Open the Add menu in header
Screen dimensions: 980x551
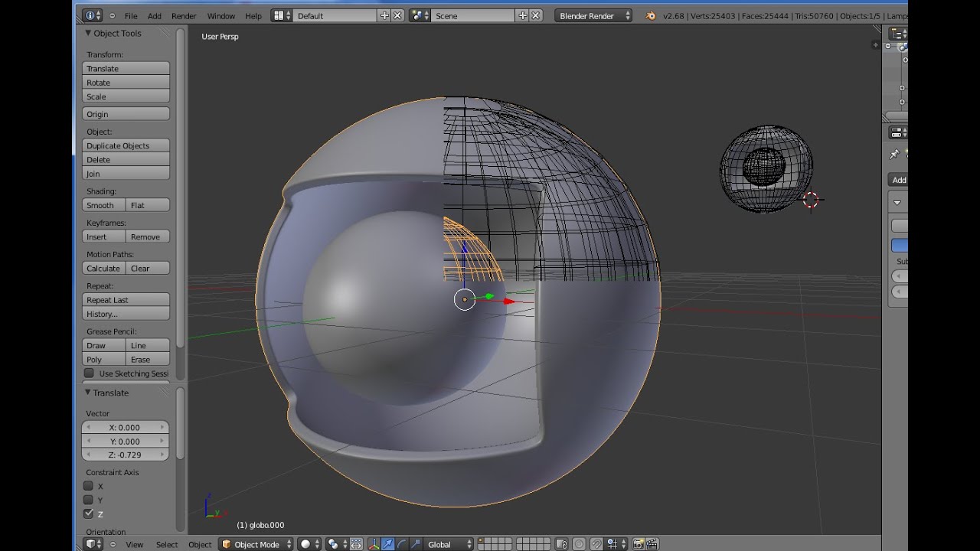point(155,15)
